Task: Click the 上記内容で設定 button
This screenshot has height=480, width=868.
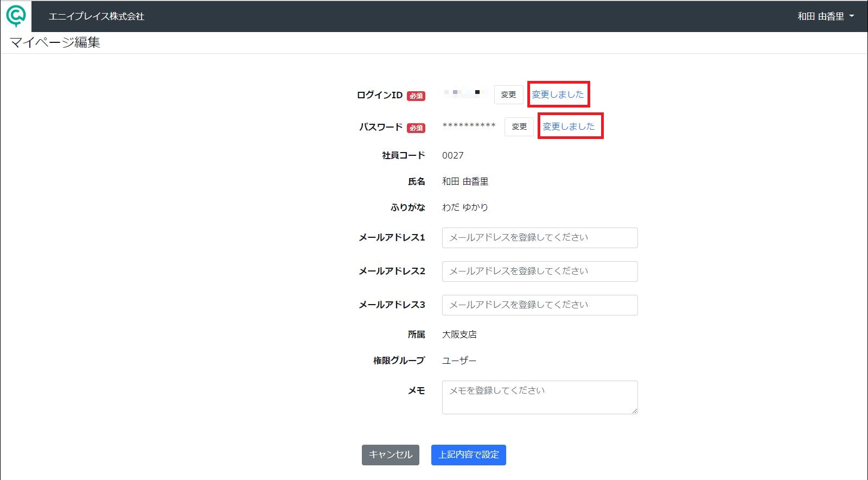Action: (x=469, y=455)
